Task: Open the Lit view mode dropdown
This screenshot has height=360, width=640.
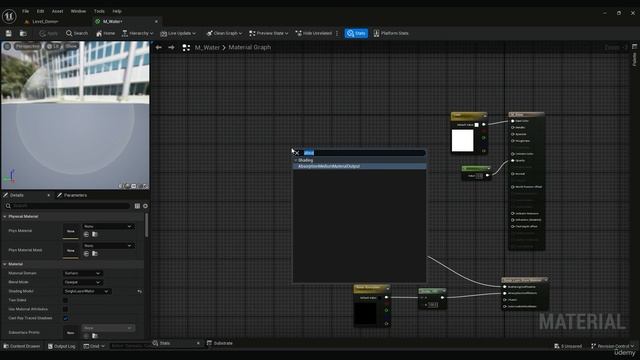Action: pyautogui.click(x=53, y=47)
